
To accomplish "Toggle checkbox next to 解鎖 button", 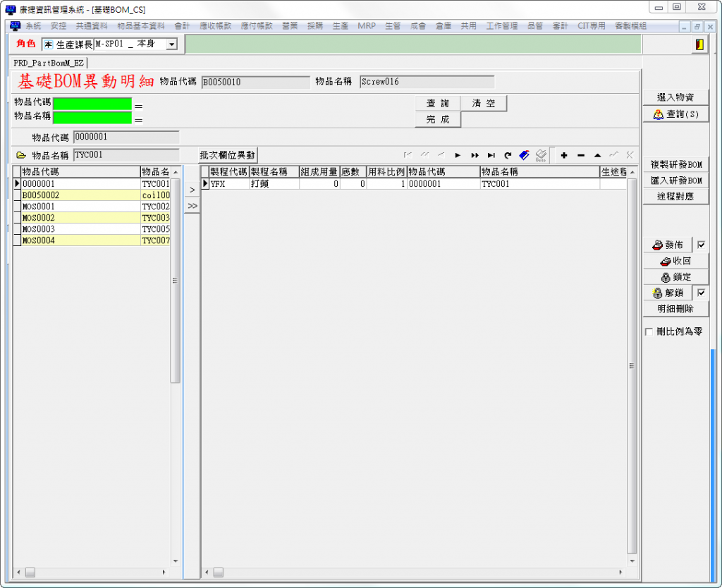I will (x=701, y=293).
